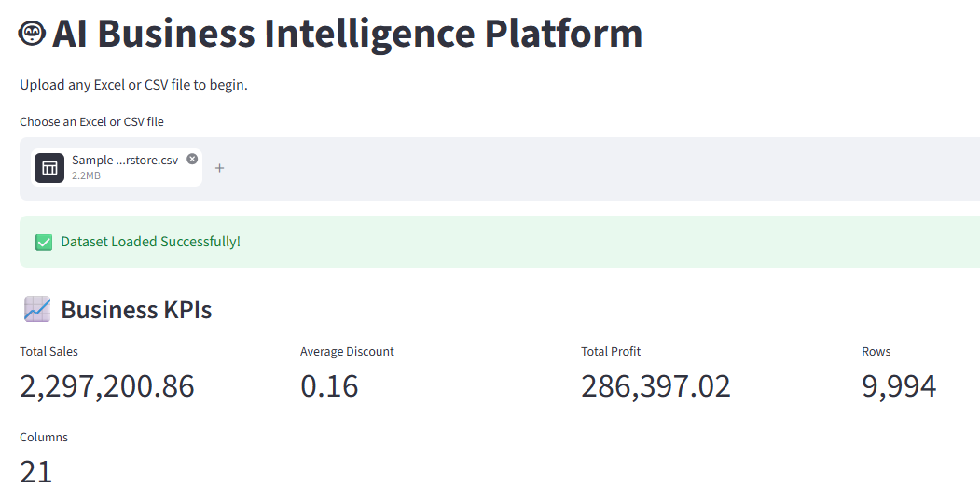Click the Choose an Excel or CSV file label
This screenshot has height=489, width=980.
click(92, 122)
